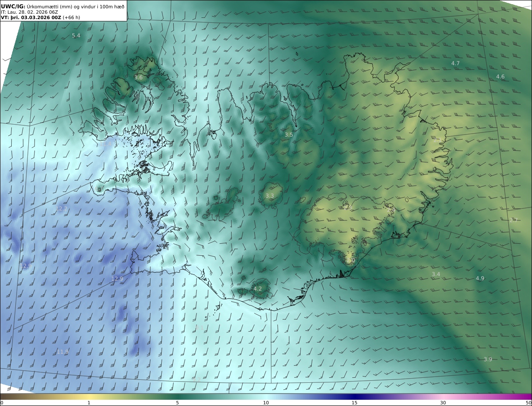Select the 4.6 value on the map
The image size is (532, 406).
[500, 77]
